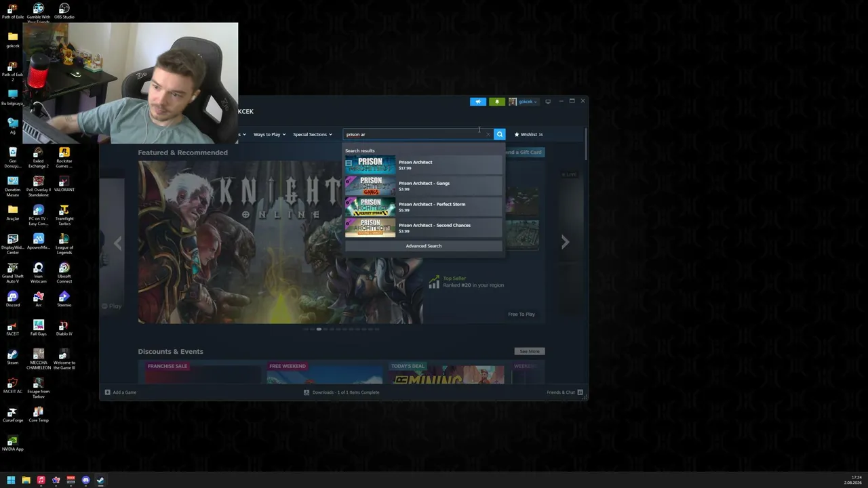Screen dimensions: 868x488
Task: Open the Grand Theft Auto V shortcut
Action: (13, 272)
